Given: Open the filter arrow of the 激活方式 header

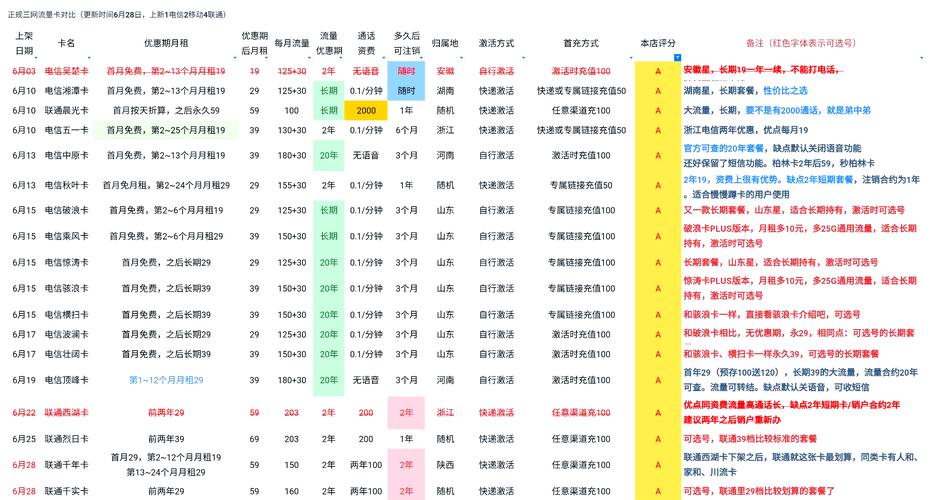Looking at the screenshot, I should click(524, 58).
